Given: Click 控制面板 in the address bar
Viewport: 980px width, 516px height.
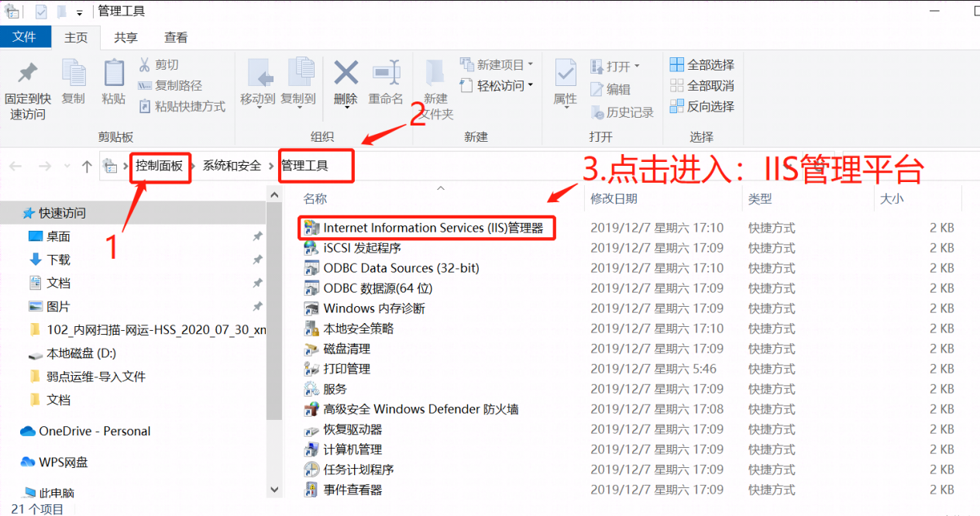Looking at the screenshot, I should [x=160, y=165].
